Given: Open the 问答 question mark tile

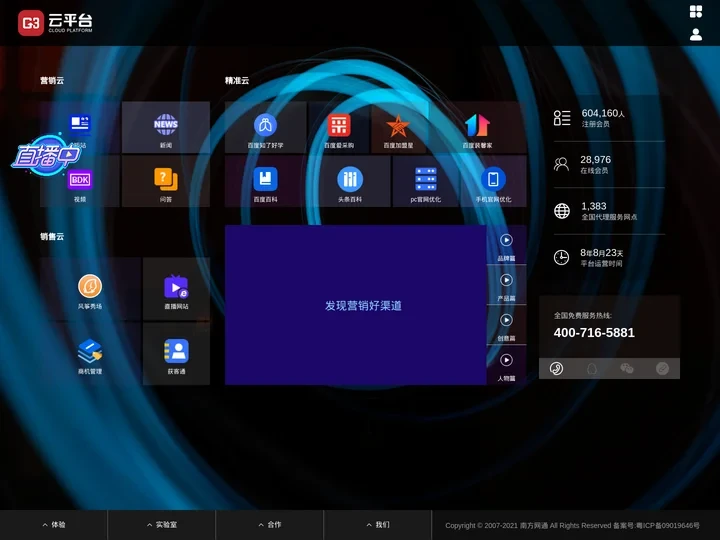Looking at the screenshot, I should click(166, 181).
